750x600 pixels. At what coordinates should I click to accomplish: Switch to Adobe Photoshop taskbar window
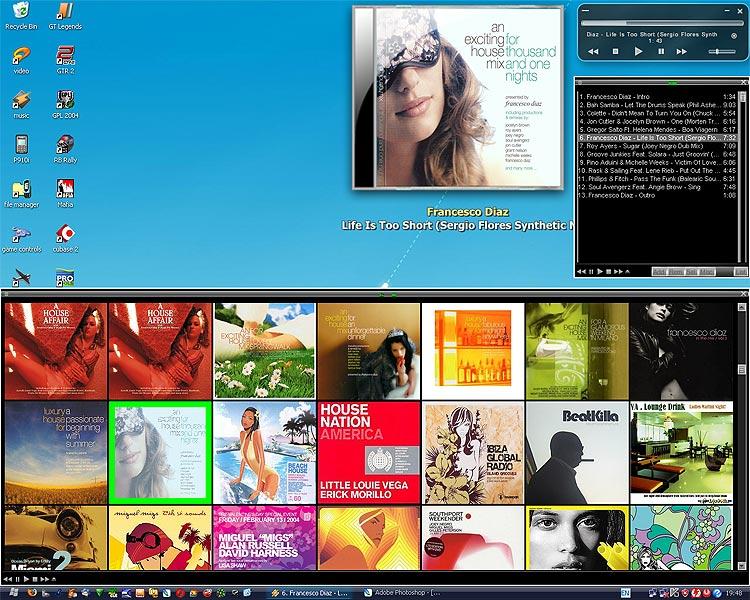pyautogui.click(x=402, y=593)
